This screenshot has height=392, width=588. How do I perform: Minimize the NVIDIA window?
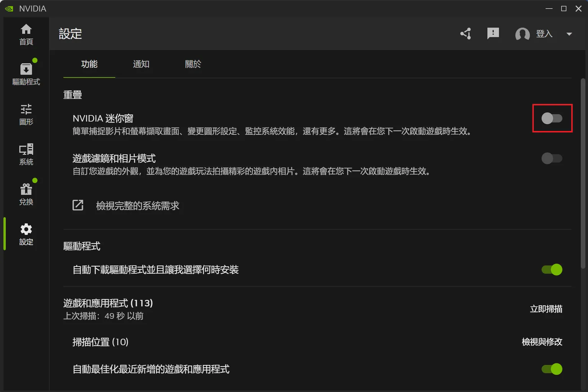549,8
